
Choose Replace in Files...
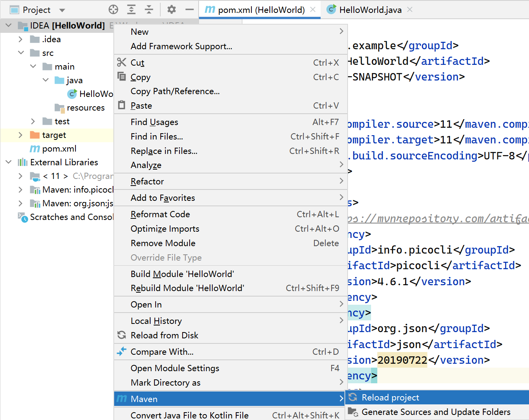coord(231,151)
